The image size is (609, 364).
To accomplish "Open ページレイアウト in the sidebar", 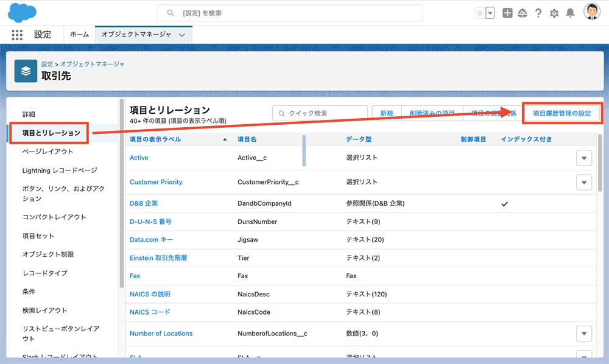I will coord(48,152).
